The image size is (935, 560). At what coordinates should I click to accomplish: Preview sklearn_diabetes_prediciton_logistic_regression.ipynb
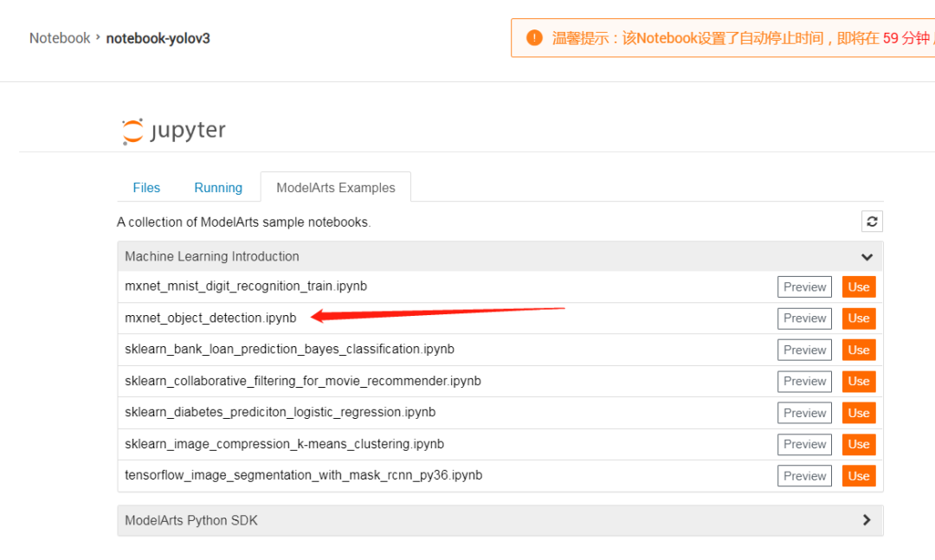[x=804, y=413]
